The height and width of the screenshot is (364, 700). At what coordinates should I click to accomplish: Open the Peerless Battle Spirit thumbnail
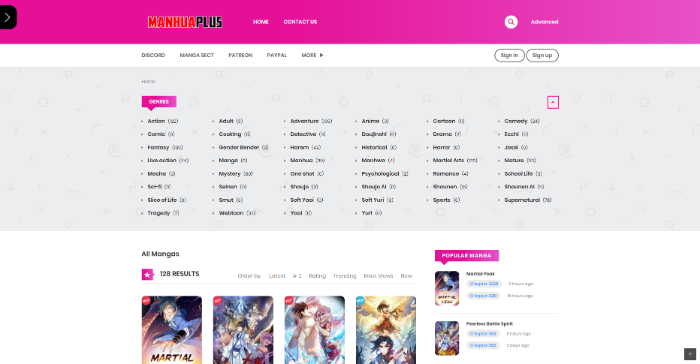pos(447,338)
